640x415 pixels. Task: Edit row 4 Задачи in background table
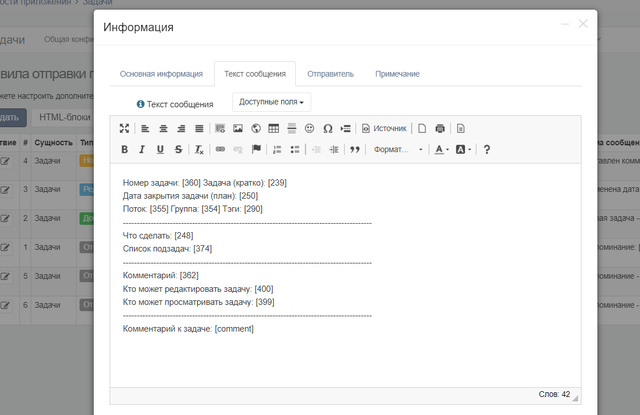pyautogui.click(x=5, y=161)
